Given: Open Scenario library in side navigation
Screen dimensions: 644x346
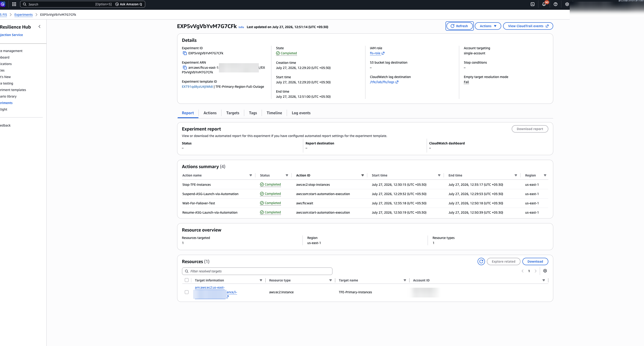Looking at the screenshot, I should (x=8, y=97).
